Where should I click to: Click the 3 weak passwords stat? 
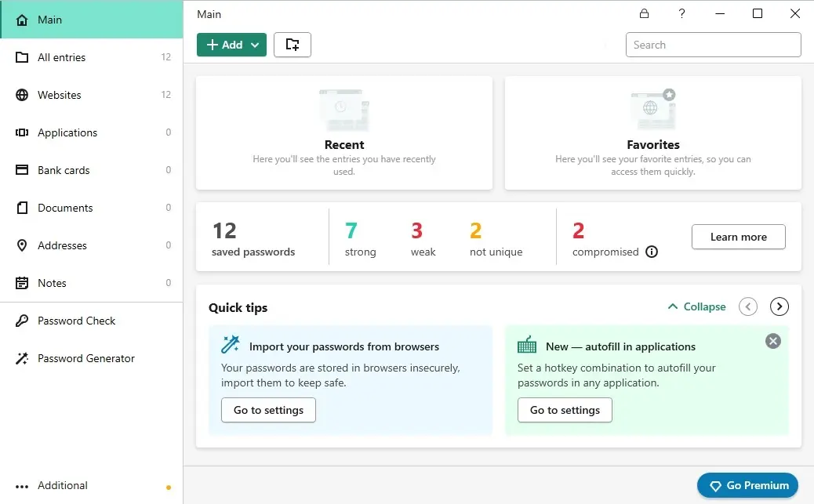click(423, 239)
